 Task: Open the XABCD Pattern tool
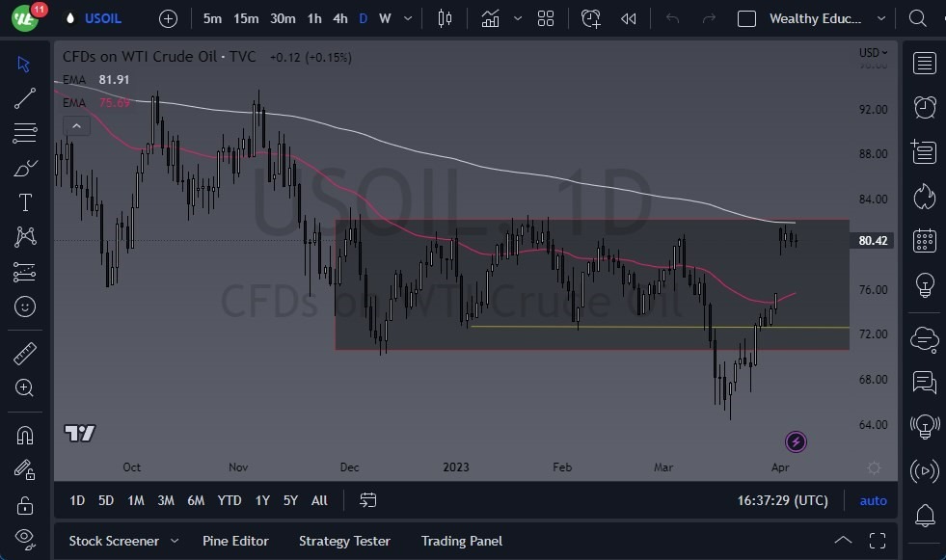[x=25, y=237]
